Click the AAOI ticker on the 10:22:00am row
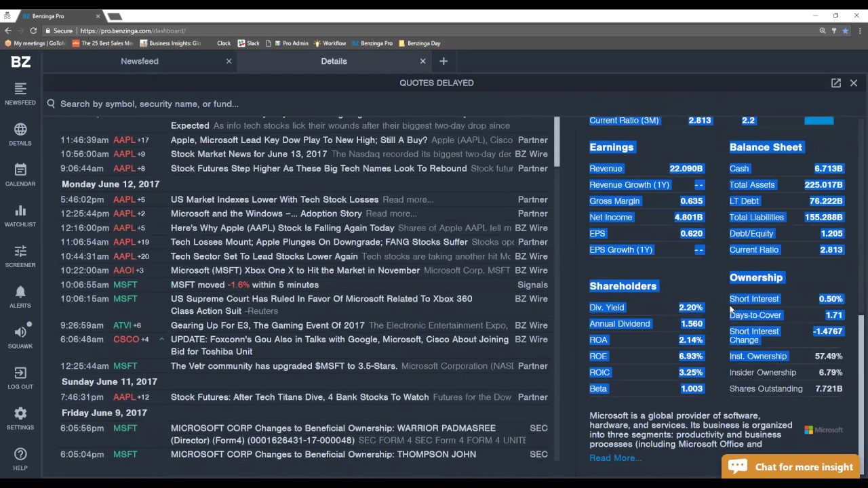 click(x=123, y=270)
